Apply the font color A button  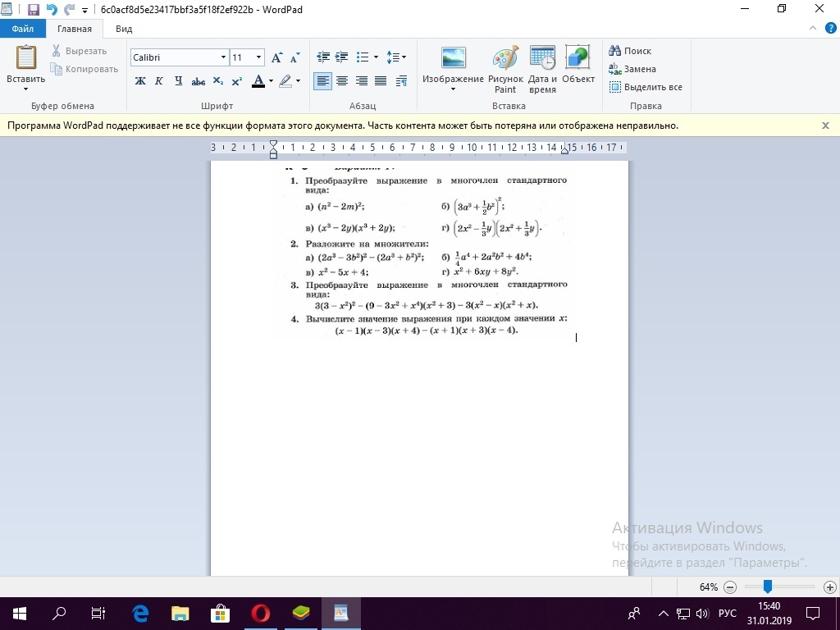(x=258, y=81)
